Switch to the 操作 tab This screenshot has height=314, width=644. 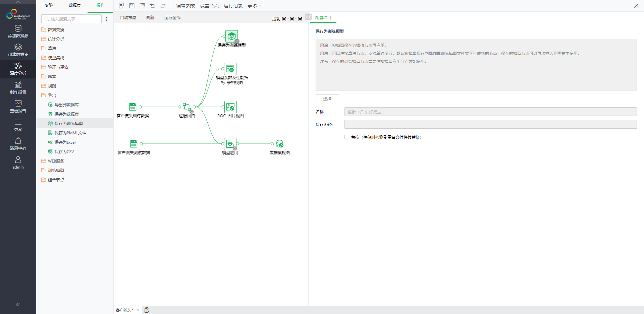point(101,5)
